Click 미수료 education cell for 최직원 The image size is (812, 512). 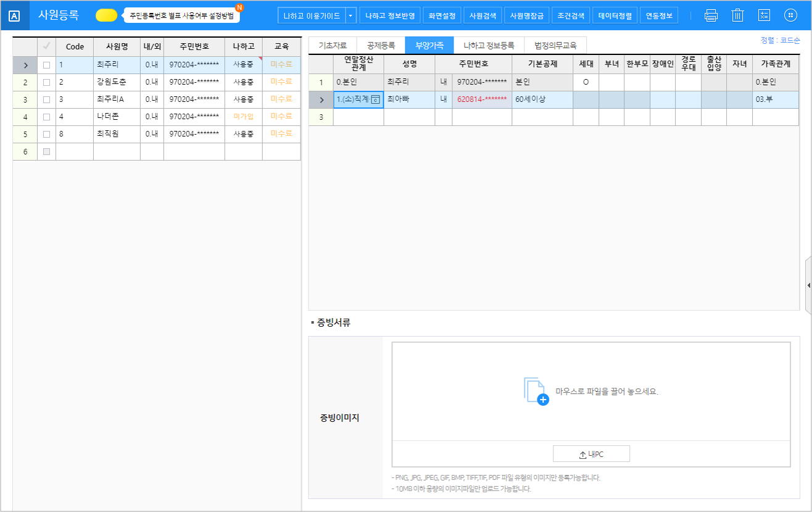point(281,133)
